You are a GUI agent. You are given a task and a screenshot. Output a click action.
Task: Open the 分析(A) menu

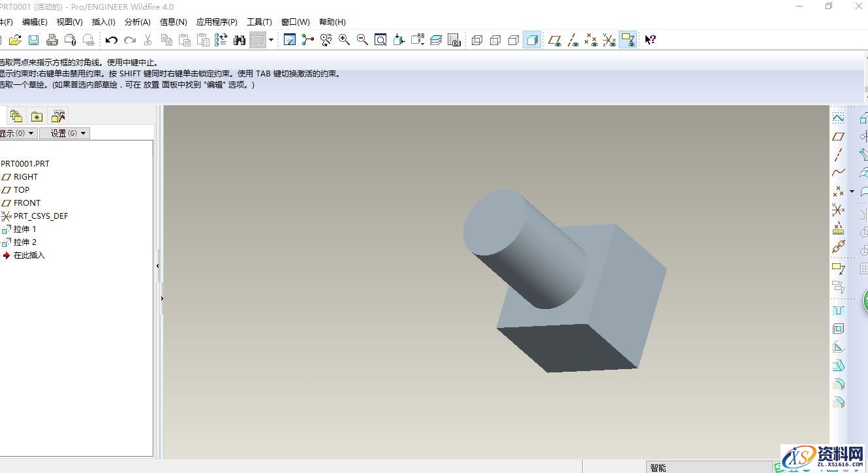pyautogui.click(x=137, y=22)
